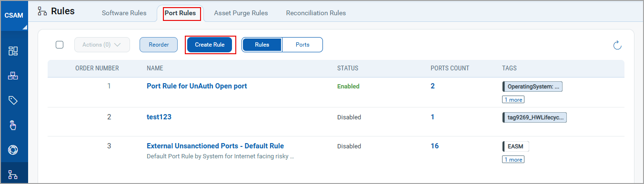Click order number 2 cell
Viewport: 644px width, 184px height.
[109, 117]
